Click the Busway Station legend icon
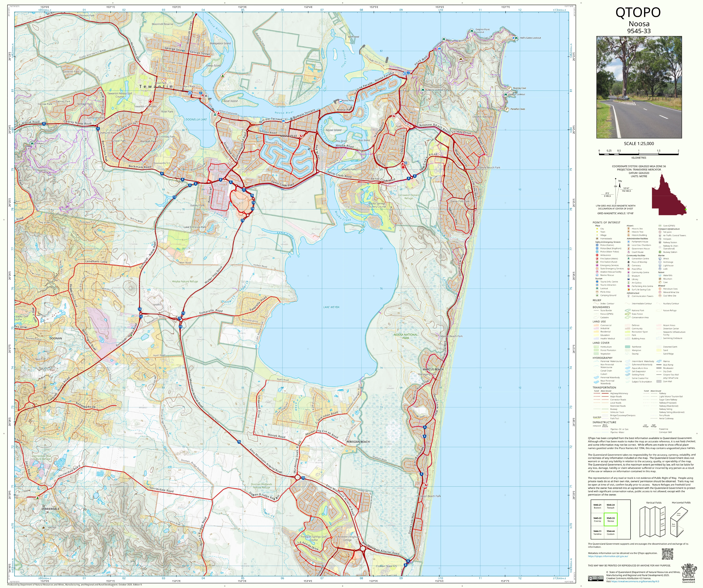This screenshot has width=703, height=588. click(x=660, y=252)
